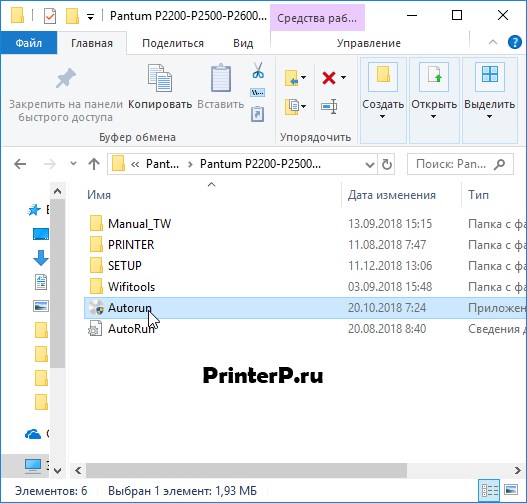Click the Move to folder icon
Image resolution: width=527 pixels, height=503 pixels.
click(291, 78)
